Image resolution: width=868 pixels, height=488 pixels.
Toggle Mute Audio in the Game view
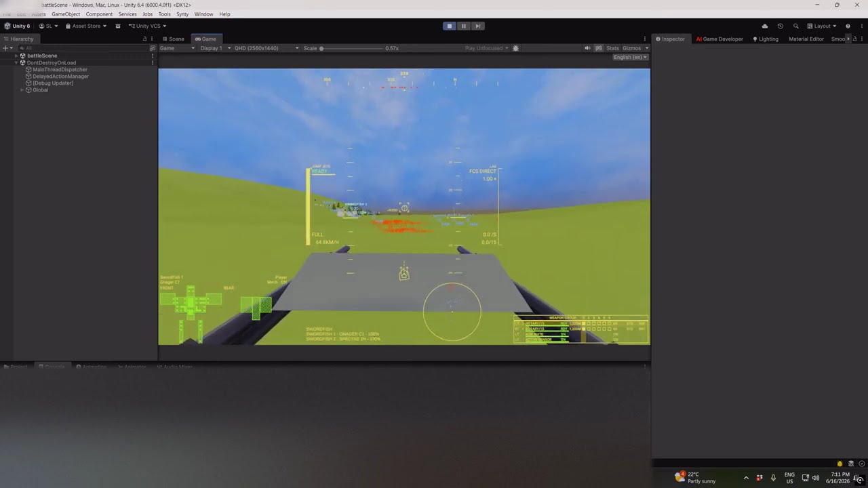587,48
